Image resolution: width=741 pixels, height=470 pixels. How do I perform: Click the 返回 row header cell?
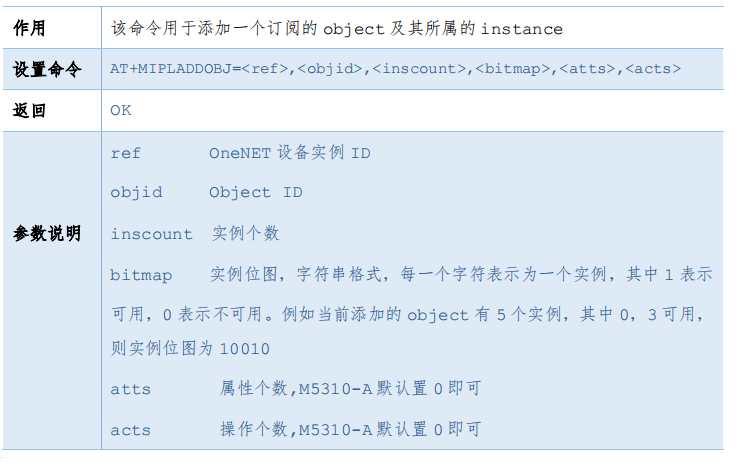(x=30, y=110)
